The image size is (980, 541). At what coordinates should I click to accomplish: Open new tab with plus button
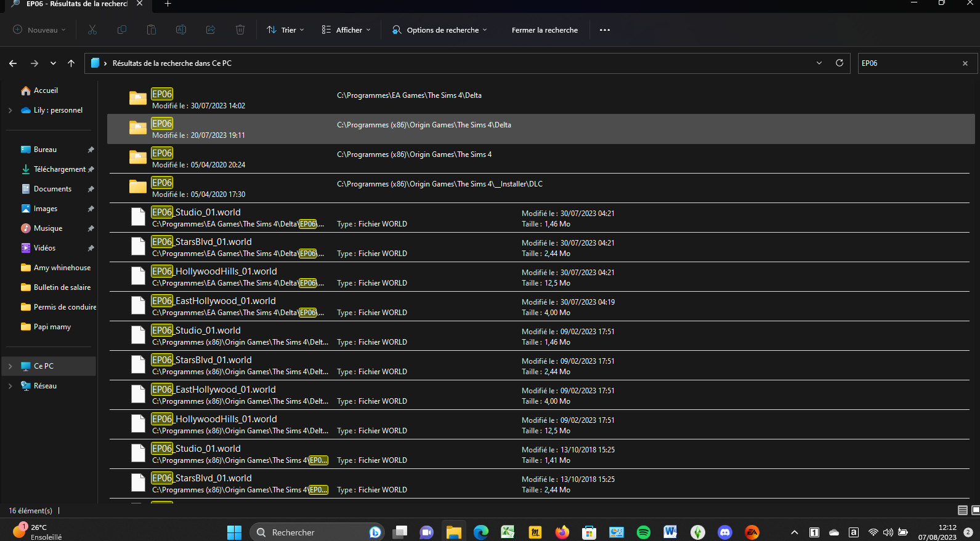[x=168, y=4]
